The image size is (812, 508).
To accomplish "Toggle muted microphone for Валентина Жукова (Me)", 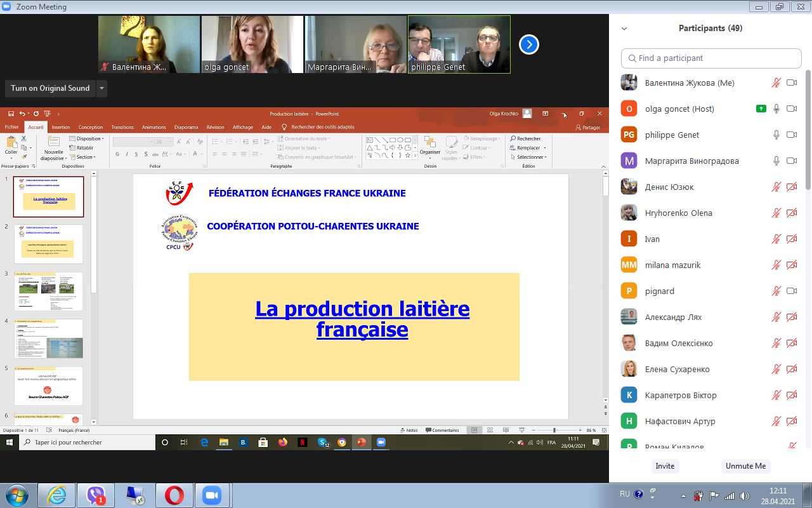I will 776,83.
